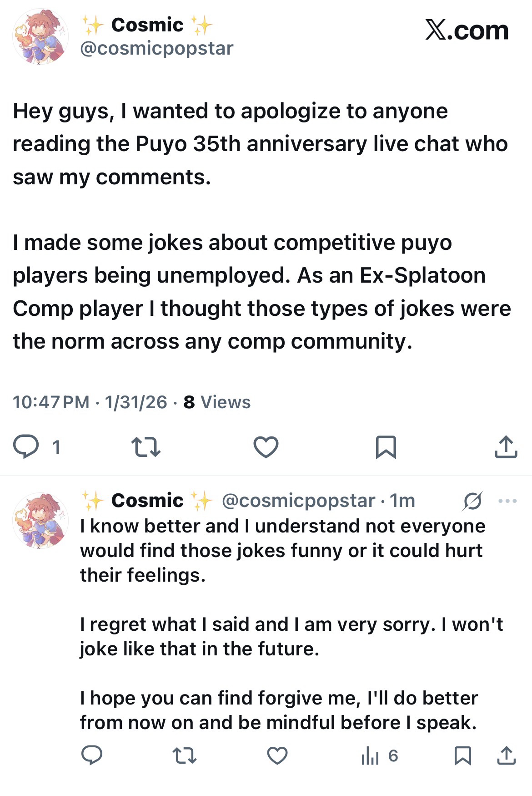
Task: Open the @cosmicpopstar handle in main tweet
Action: pos(157,48)
